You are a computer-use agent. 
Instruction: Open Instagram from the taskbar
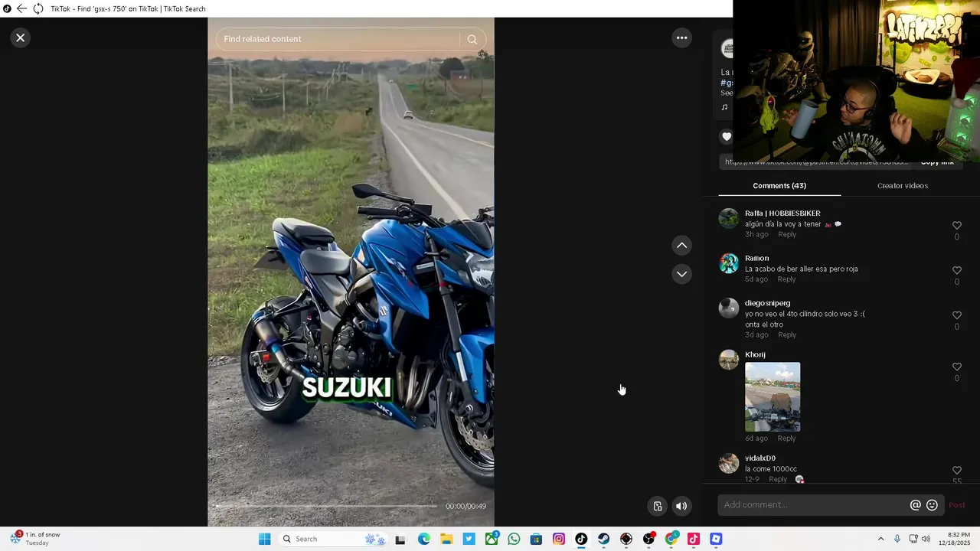pos(559,539)
